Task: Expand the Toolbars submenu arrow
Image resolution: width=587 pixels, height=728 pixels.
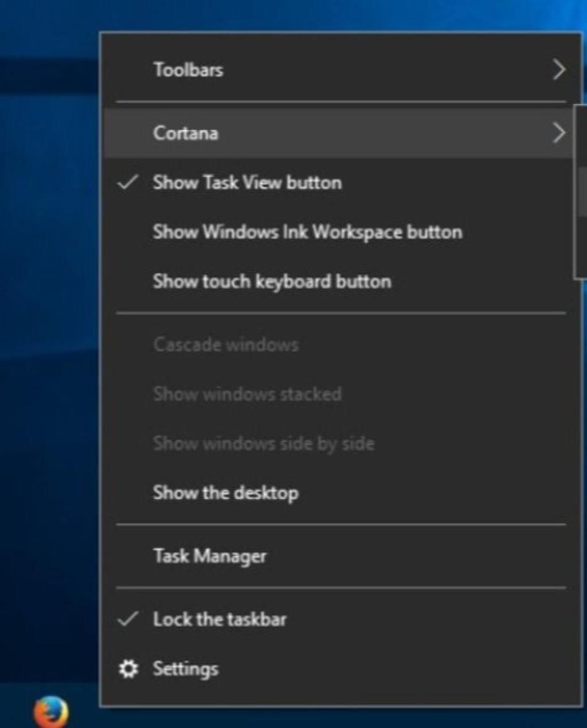Action: coord(558,70)
